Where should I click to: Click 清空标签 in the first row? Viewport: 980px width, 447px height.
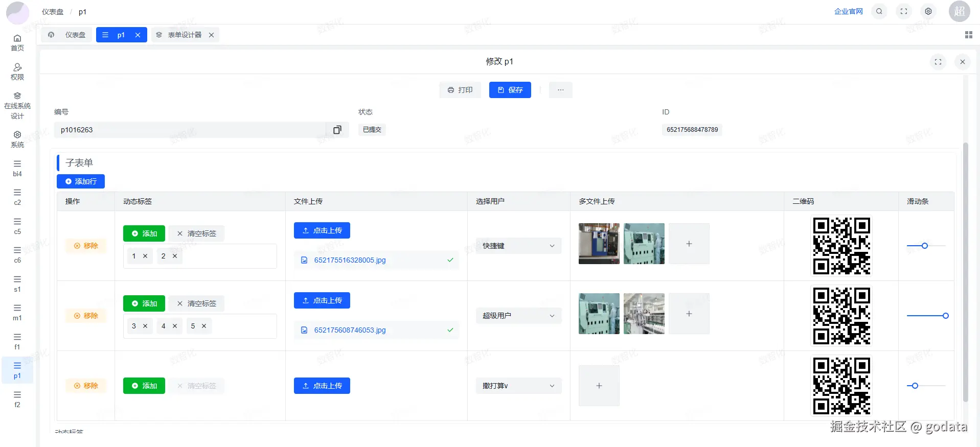[197, 233]
